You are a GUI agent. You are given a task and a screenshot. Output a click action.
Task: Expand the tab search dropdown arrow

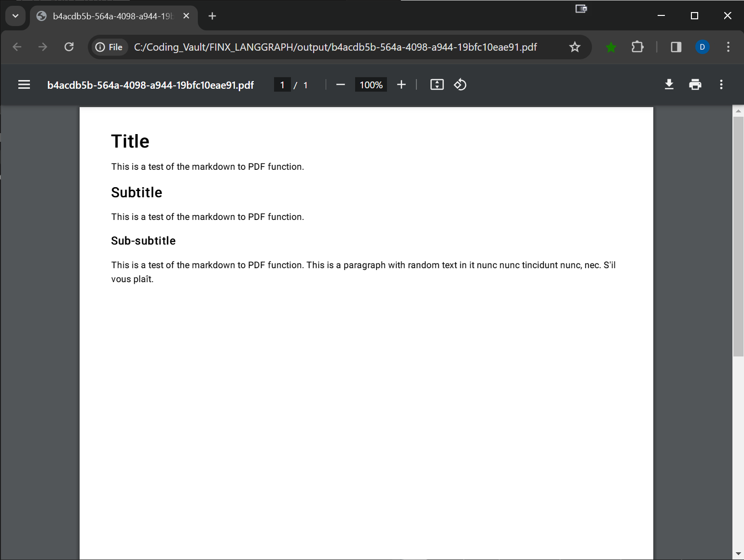tap(15, 16)
